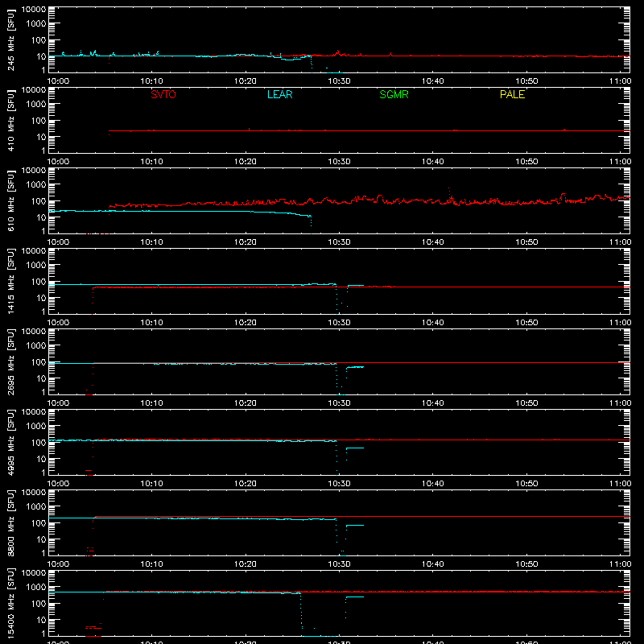Click the red SVTO station label
The height and width of the screenshot is (644, 644).
point(163,94)
